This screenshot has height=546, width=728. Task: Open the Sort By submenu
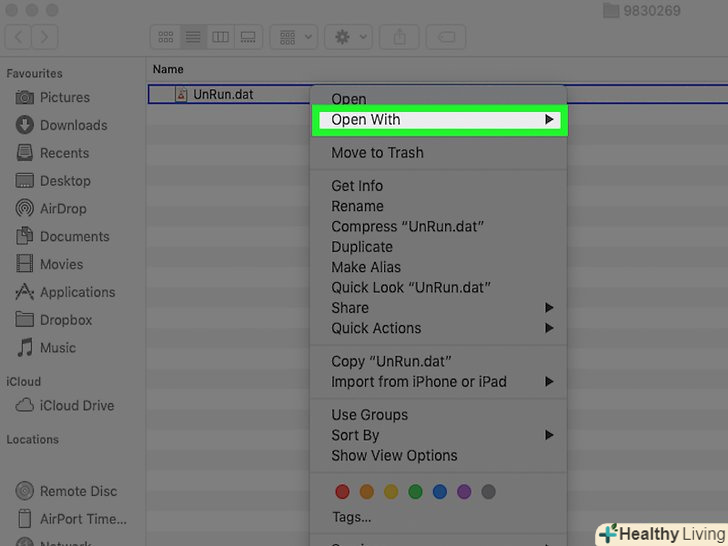438,435
